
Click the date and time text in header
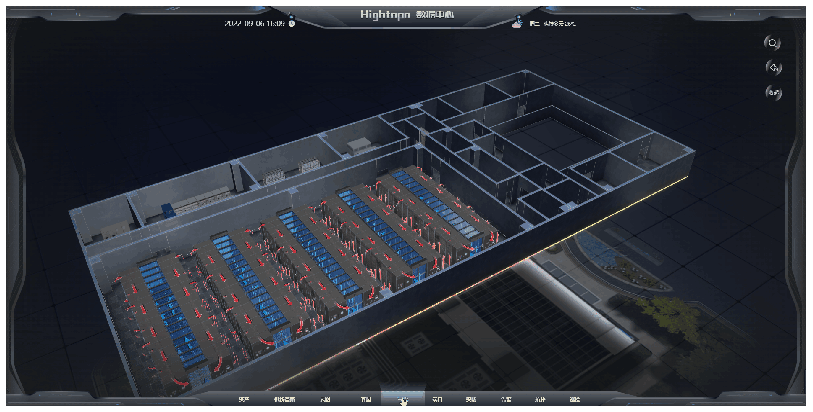[256, 22]
